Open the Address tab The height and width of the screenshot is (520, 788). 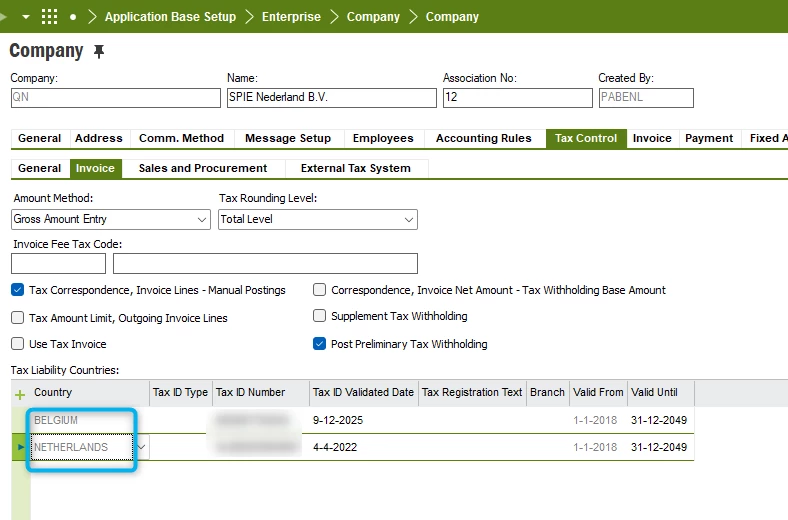99,138
